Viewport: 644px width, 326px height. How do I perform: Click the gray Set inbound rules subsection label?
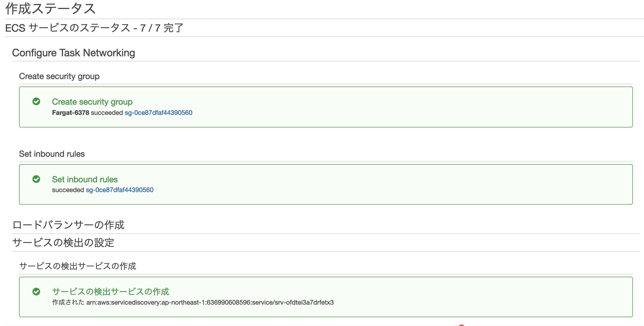(52, 154)
